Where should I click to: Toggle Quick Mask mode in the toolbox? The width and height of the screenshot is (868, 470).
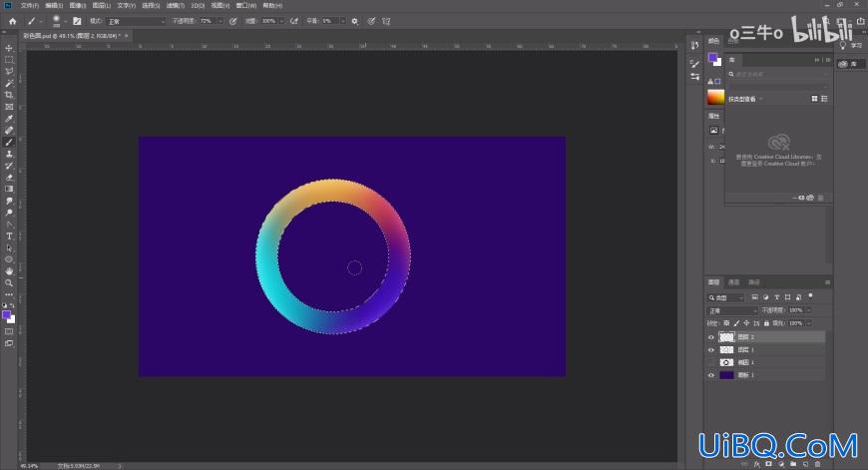point(9,331)
